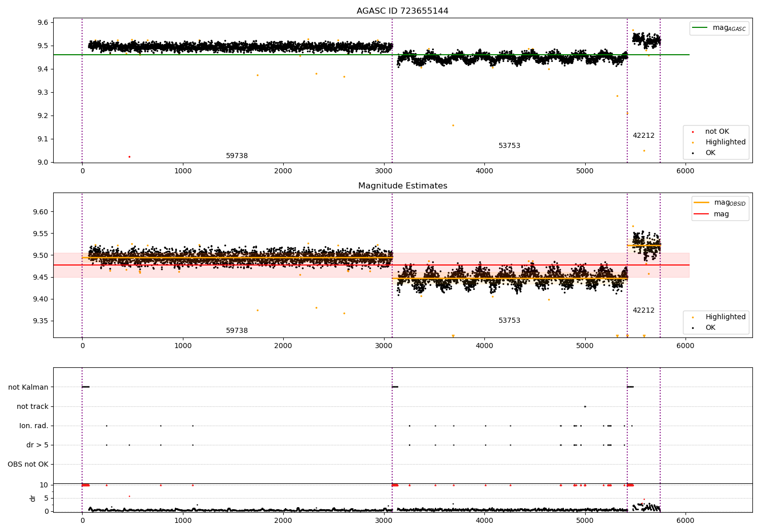Click the green line sample in mag AGASC legend
The image size is (760, 532).
tap(700, 28)
